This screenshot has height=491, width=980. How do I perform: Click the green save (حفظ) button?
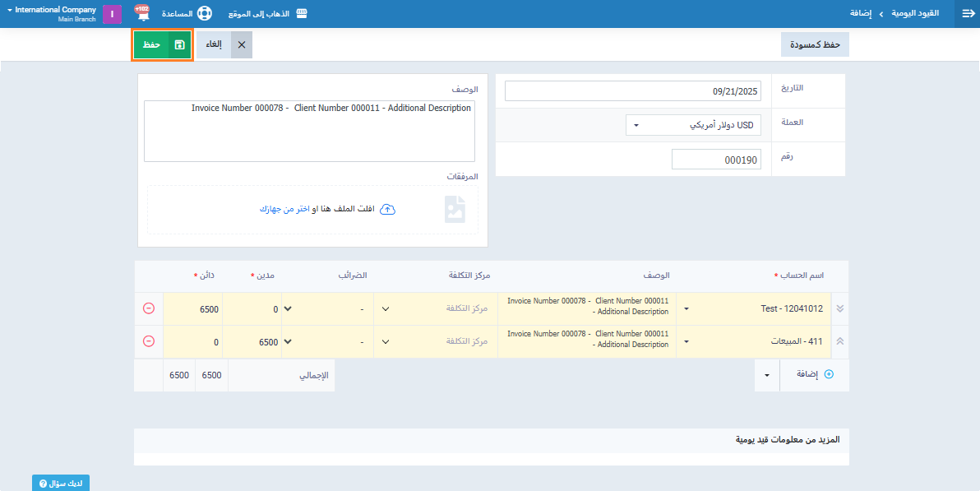tap(163, 45)
